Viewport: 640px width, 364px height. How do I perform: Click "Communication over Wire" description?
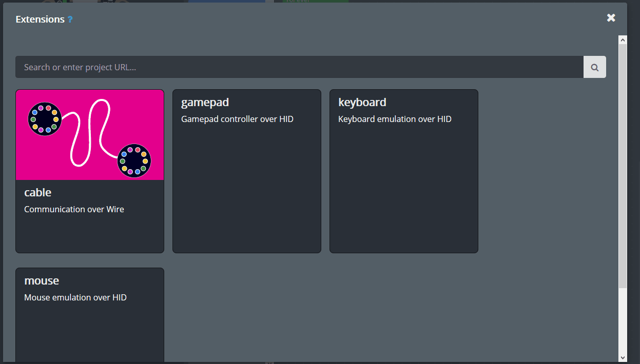coord(74,209)
